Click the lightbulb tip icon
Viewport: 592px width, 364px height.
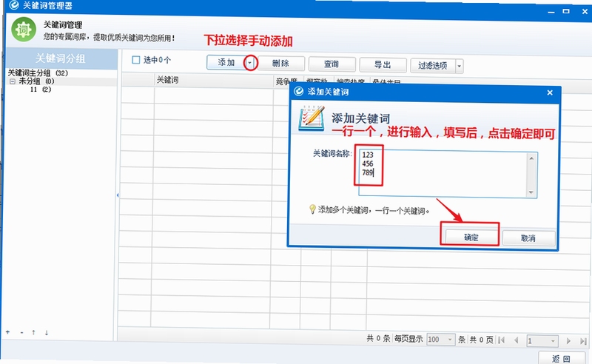pos(312,209)
